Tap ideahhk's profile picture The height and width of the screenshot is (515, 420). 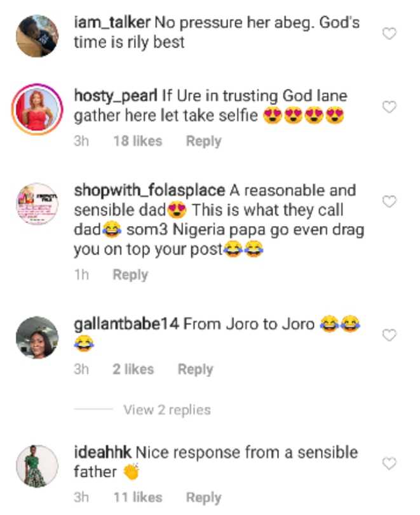[x=37, y=465]
